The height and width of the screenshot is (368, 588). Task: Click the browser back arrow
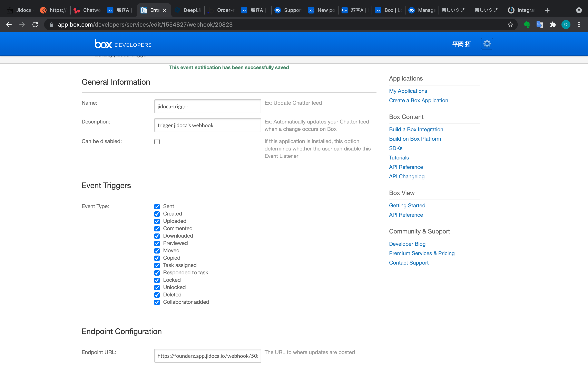[x=9, y=25]
